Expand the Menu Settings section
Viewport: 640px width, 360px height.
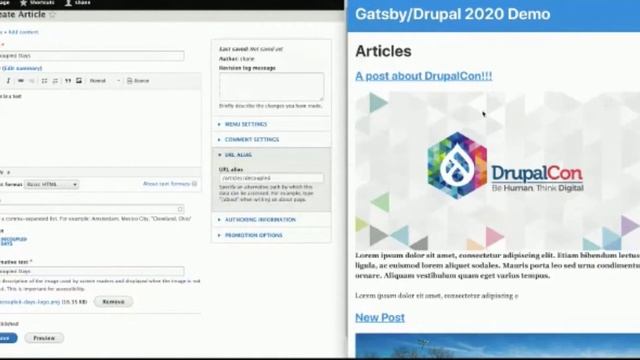246,124
